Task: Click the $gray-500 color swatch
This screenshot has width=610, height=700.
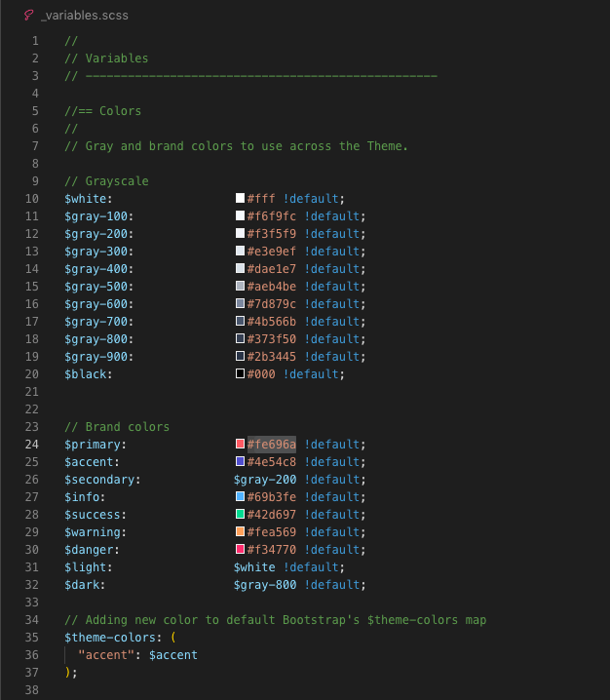Action: click(240, 287)
